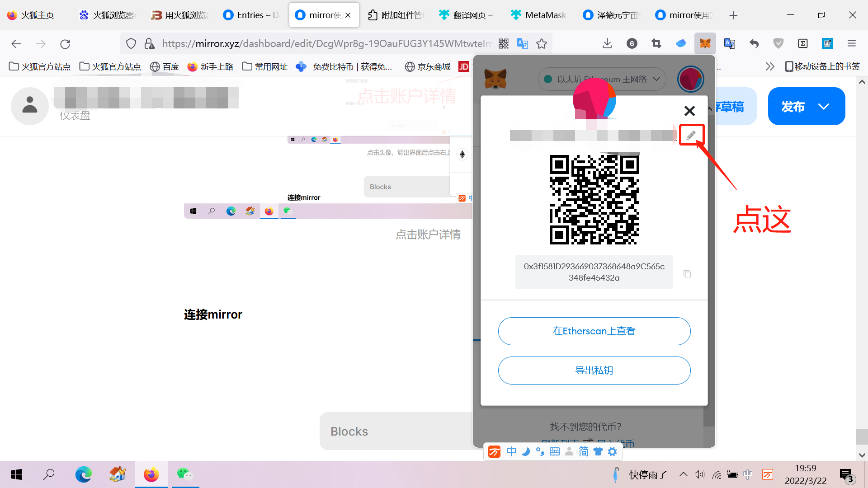Expand the 发布 button dropdown chevron
The width and height of the screenshot is (868, 488).
click(x=824, y=107)
